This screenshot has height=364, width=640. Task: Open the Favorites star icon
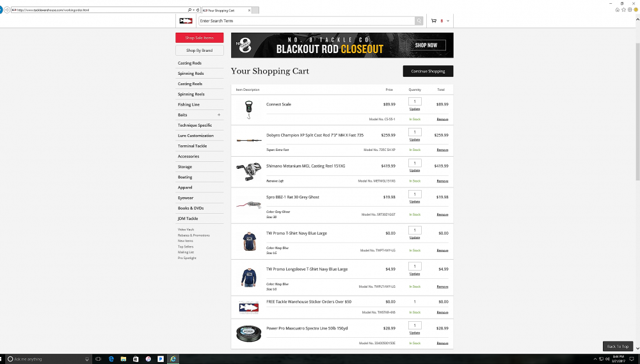(x=623, y=10)
